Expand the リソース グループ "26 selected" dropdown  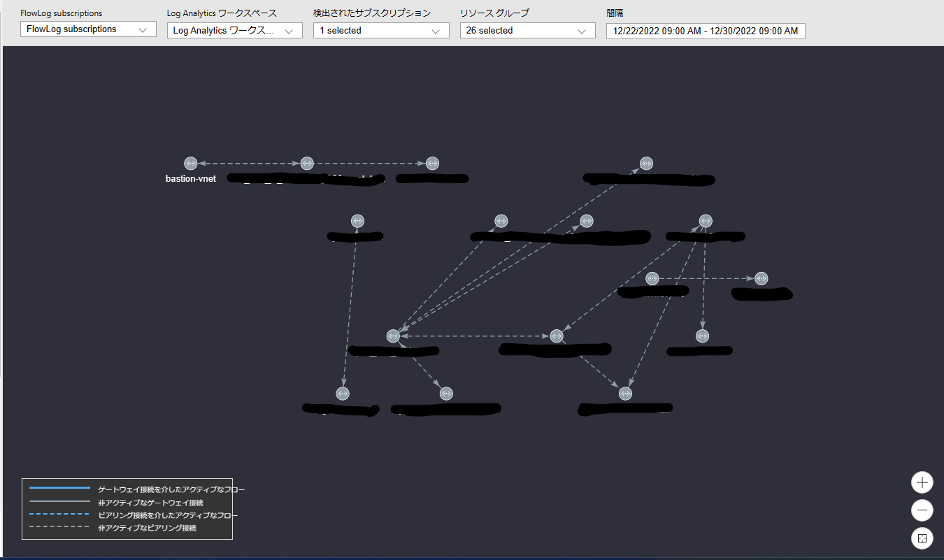(528, 30)
